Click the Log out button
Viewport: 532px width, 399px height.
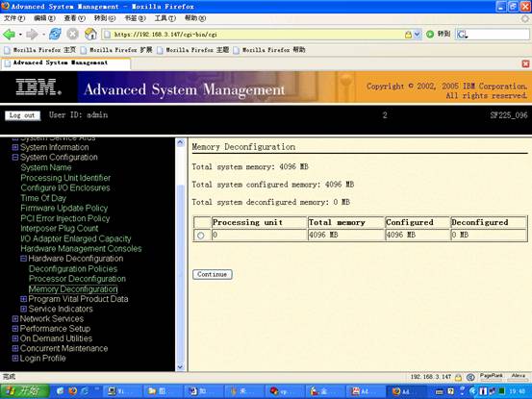pyautogui.click(x=22, y=115)
